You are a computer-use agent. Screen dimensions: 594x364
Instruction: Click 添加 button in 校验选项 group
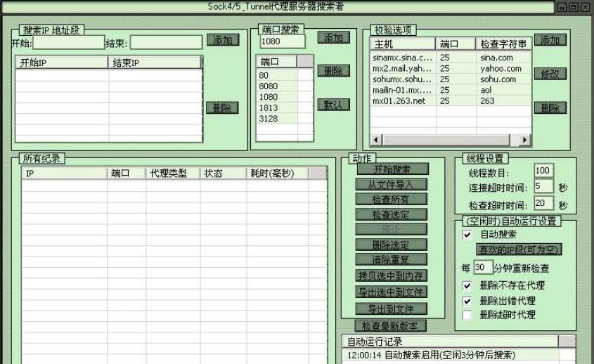point(550,40)
